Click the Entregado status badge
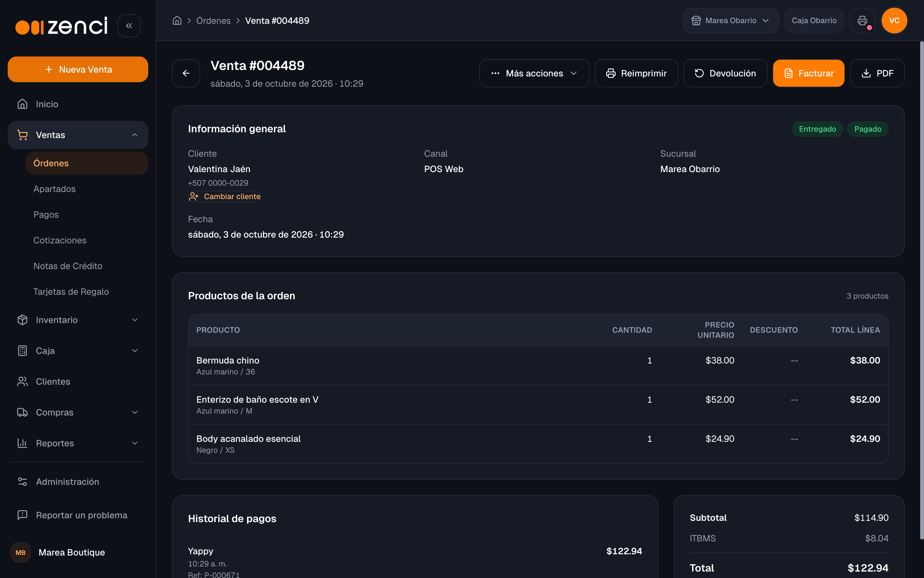The height and width of the screenshot is (578, 924). pos(817,129)
